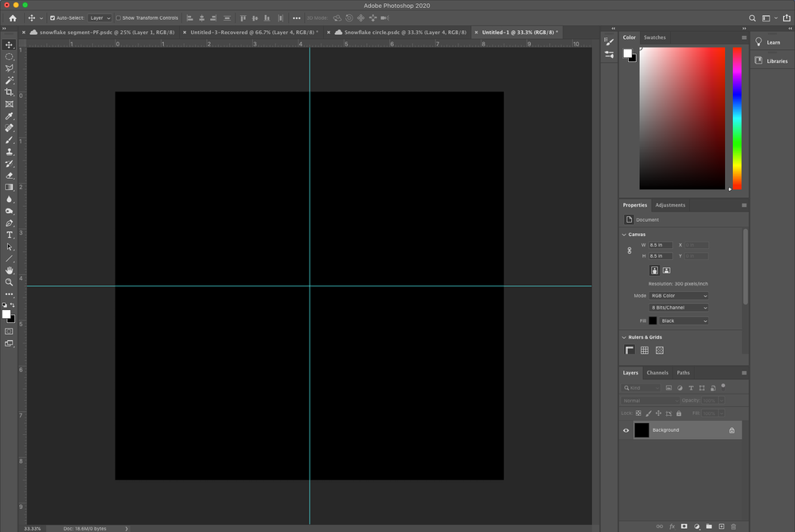Pick a color in Color field

coord(682,118)
